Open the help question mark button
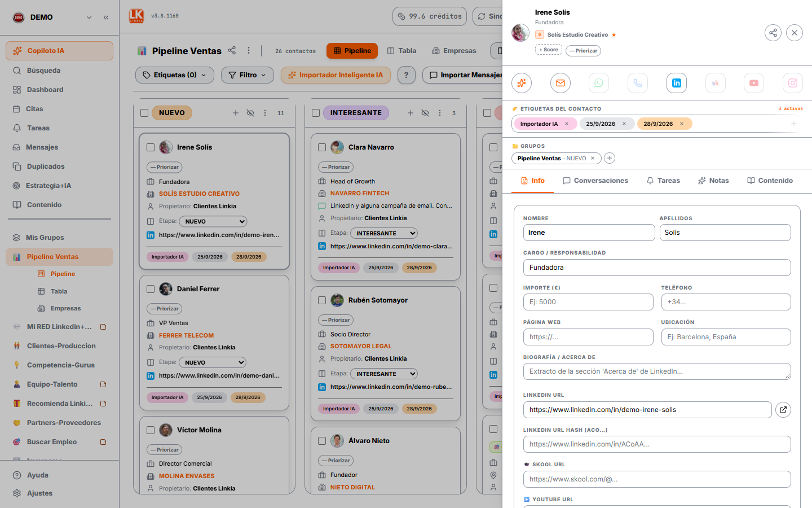Screen dimensions: 812x508 [406, 75]
